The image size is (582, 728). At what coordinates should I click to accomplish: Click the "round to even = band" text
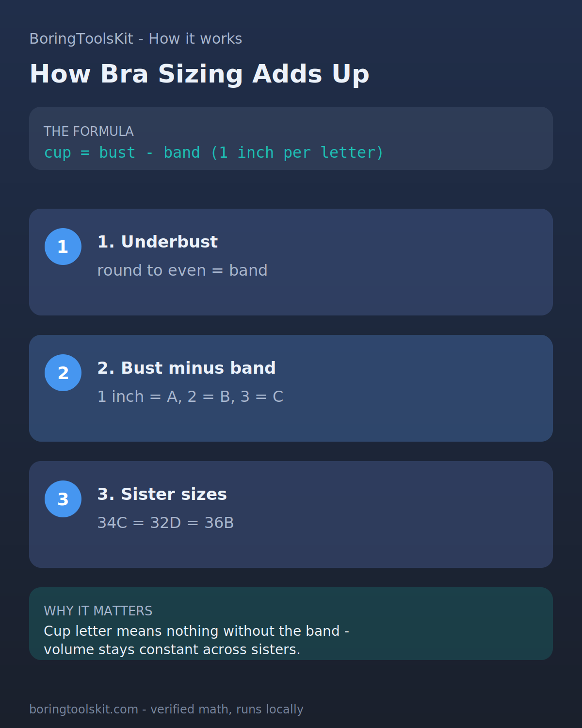coord(182,270)
